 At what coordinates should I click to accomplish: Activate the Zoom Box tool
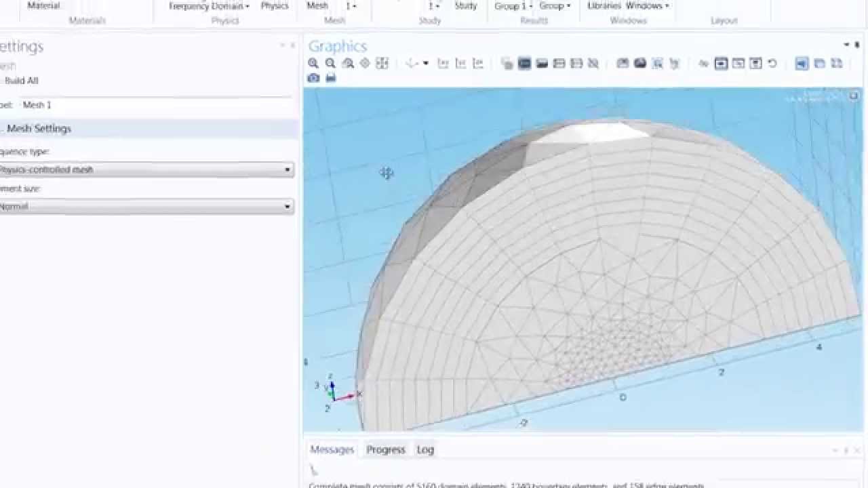[348, 63]
